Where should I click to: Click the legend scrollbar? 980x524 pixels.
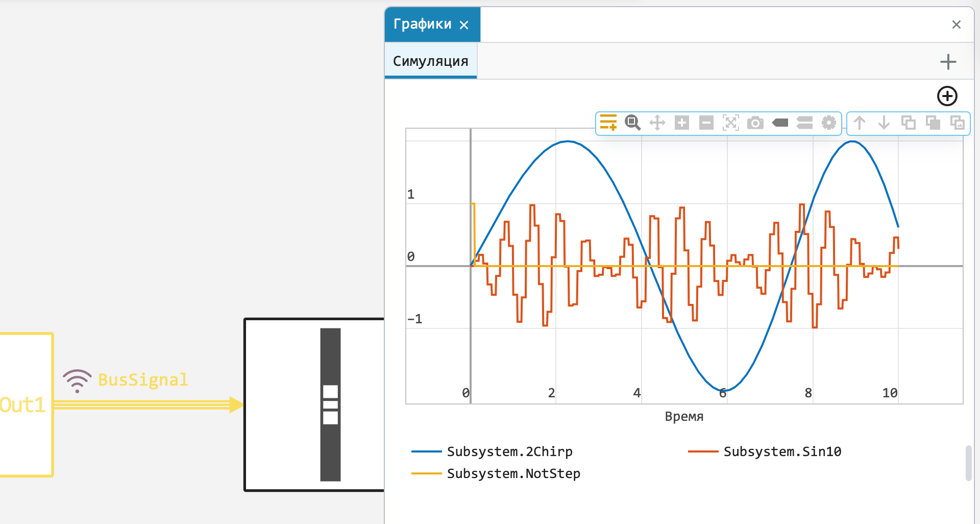click(x=968, y=463)
